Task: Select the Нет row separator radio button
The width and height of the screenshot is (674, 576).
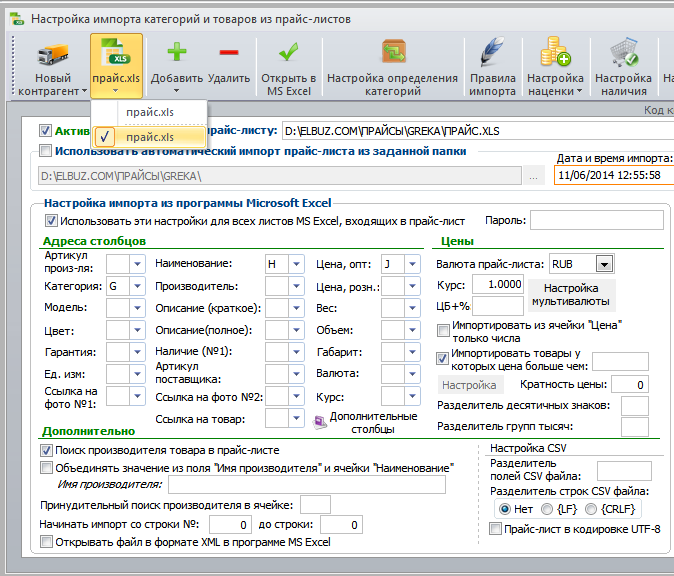Action: [505, 509]
